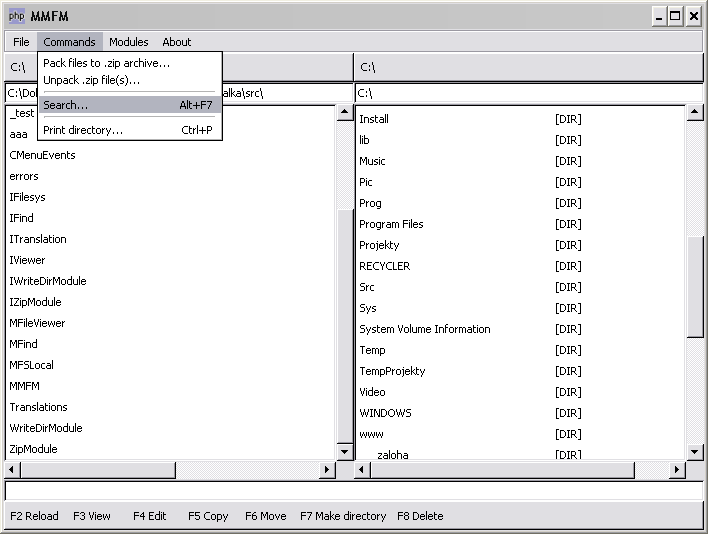
Task: Select ITranslation in left panel
Action: tap(38, 239)
